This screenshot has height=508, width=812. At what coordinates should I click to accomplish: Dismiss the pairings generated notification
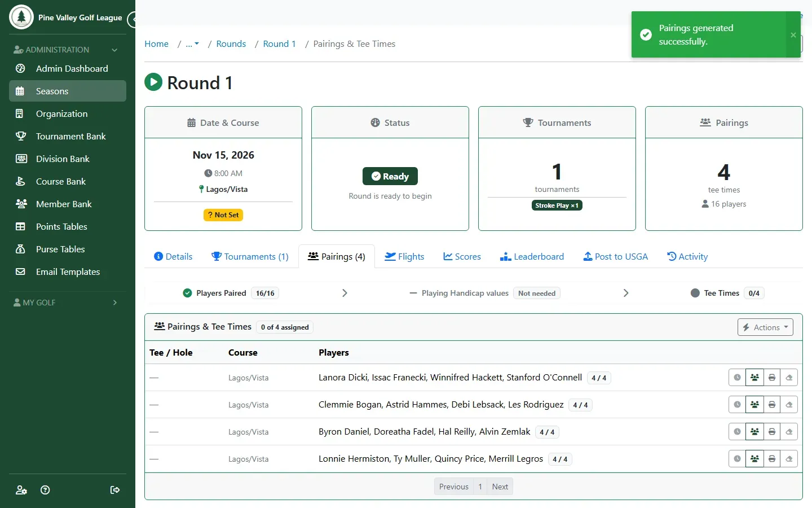click(x=793, y=35)
